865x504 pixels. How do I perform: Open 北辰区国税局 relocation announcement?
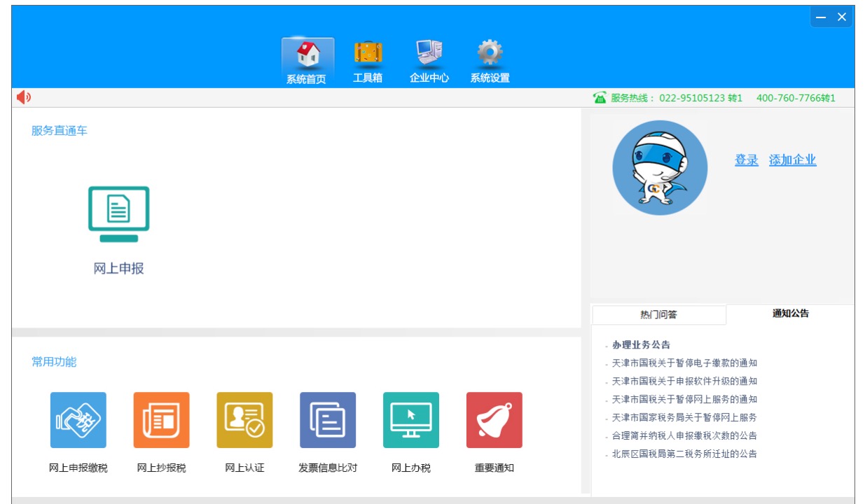pyautogui.click(x=684, y=454)
